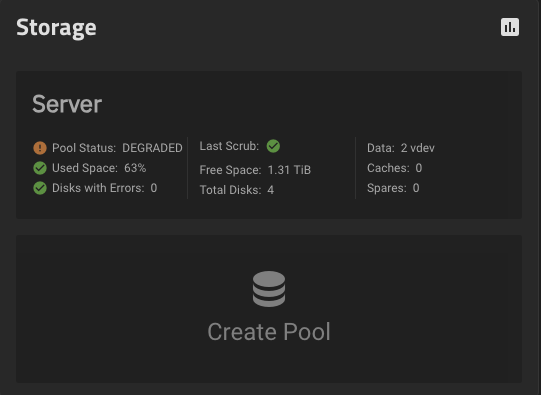Click the orange degraded pool warning icon

[40, 148]
